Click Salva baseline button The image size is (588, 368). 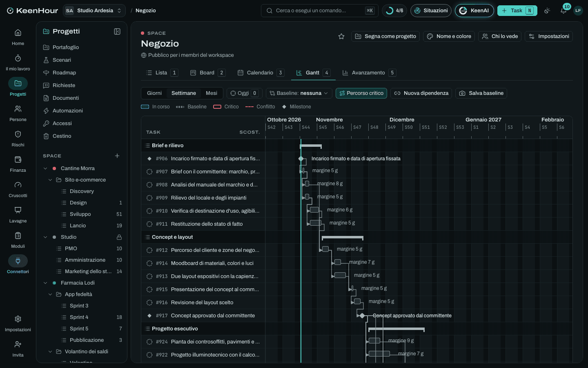481,93
